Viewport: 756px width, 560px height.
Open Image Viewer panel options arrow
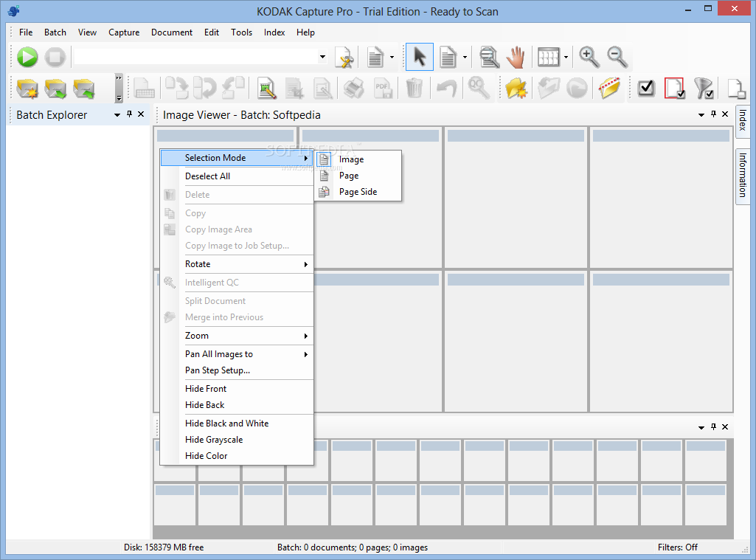(701, 115)
